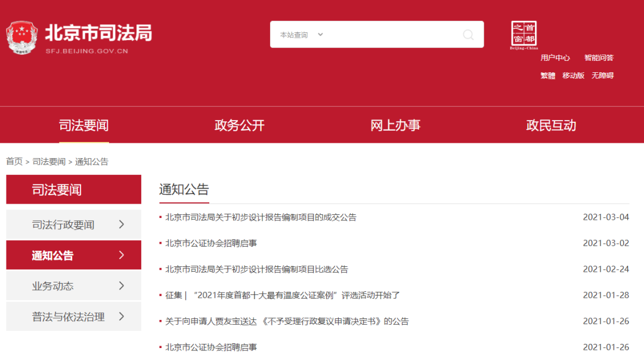
Task: Click 司法要闻 breadcrumb link
Action: 49,161
